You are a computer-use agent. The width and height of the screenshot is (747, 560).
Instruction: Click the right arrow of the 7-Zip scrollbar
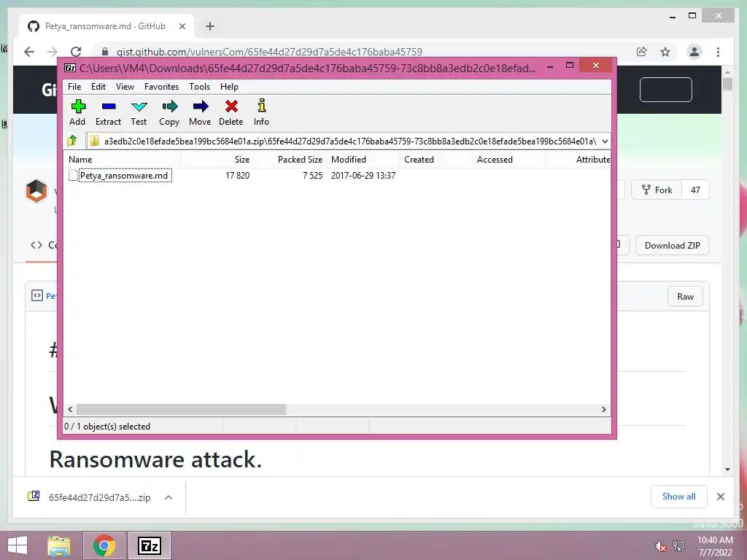point(603,409)
